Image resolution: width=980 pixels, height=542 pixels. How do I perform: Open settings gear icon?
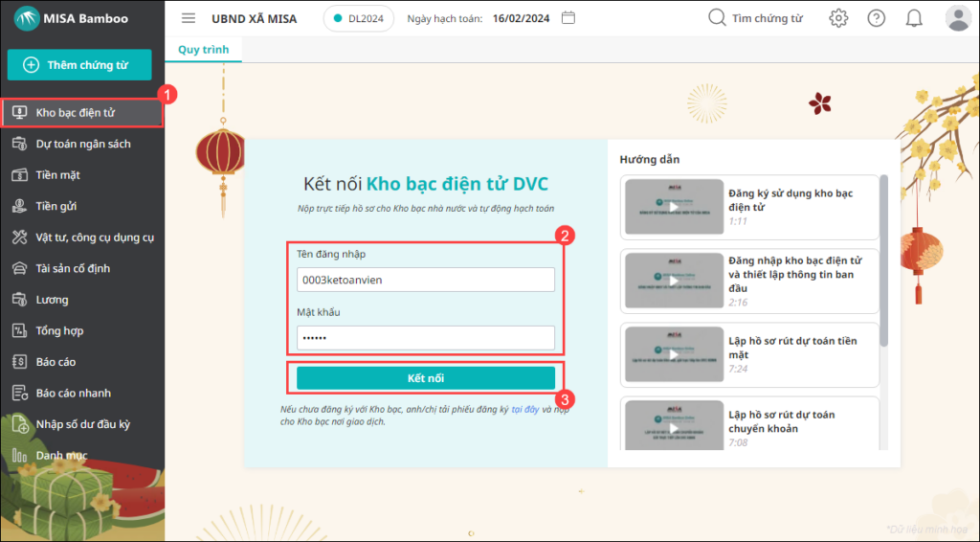point(838,18)
